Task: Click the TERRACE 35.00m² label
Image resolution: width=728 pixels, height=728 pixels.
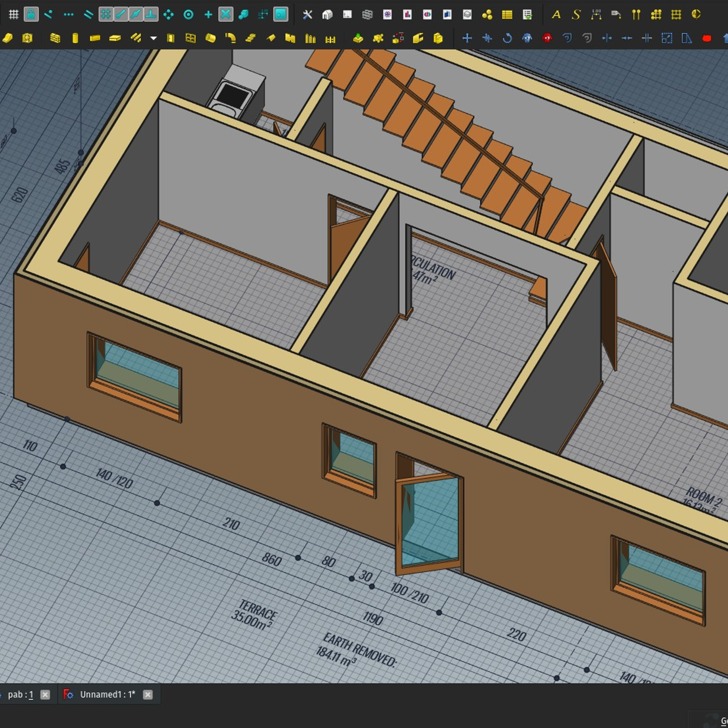Action: (x=254, y=614)
